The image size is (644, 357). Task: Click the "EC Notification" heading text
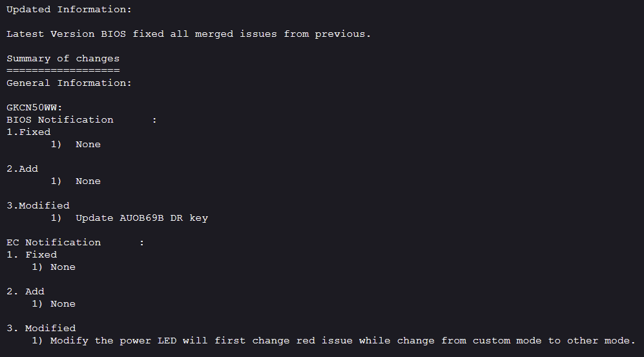[x=54, y=242]
